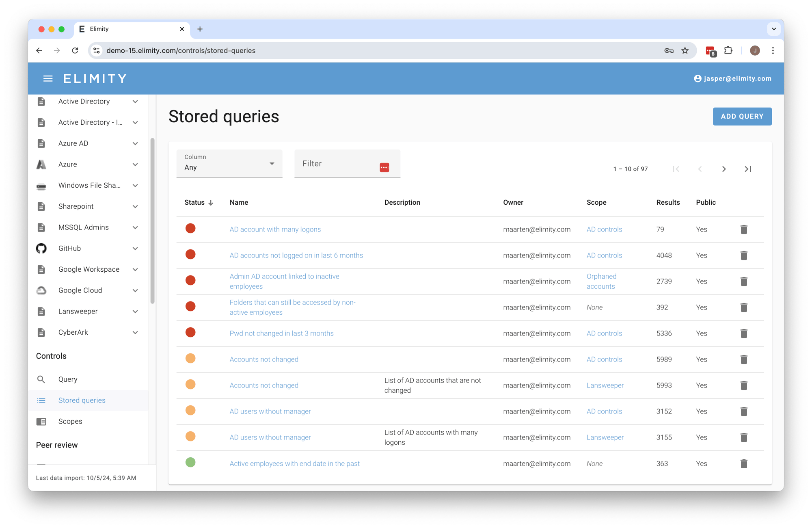Click the red status dot for 'Pwd not changed'
The height and width of the screenshot is (528, 812).
[190, 332]
